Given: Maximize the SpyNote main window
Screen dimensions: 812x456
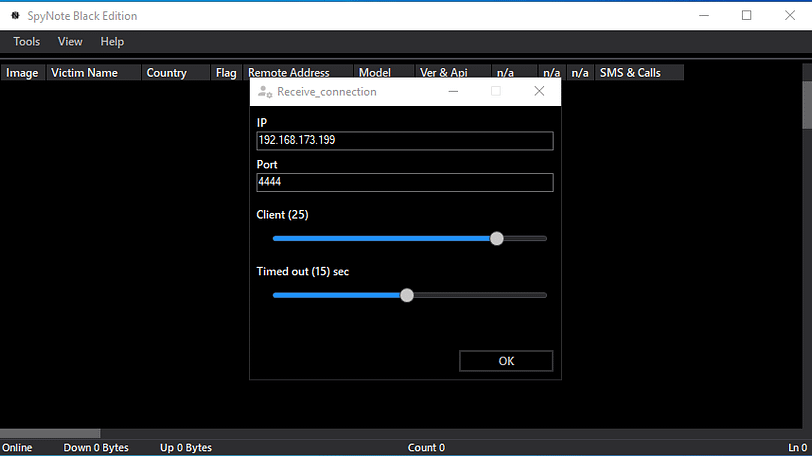Looking at the screenshot, I should pyautogui.click(x=746, y=16).
